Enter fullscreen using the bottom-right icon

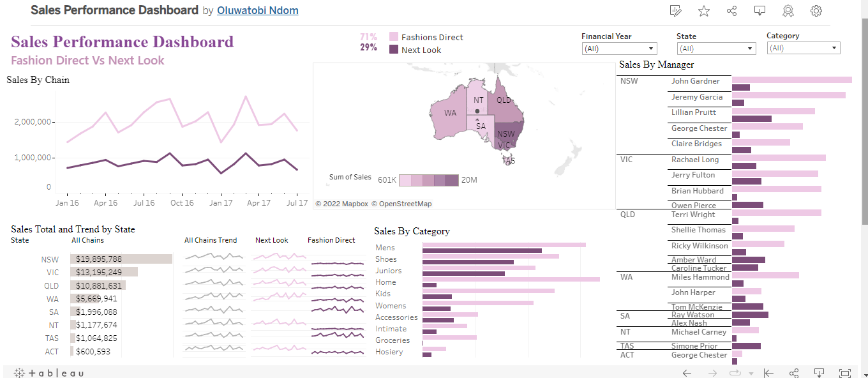pos(846,373)
